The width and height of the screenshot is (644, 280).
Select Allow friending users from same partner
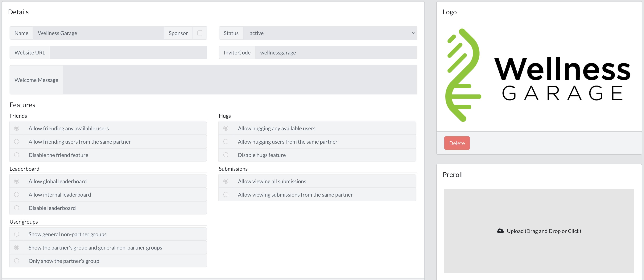click(17, 142)
